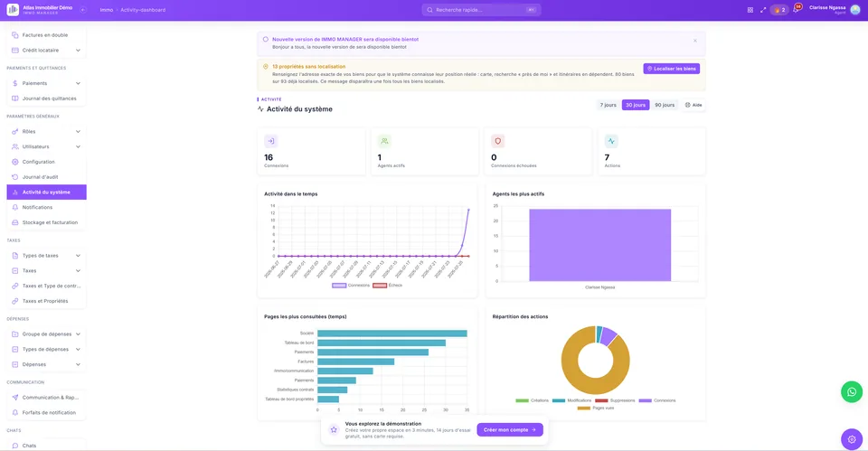Select Activité du système in sidebar
This screenshot has width=868, height=451.
46,192
